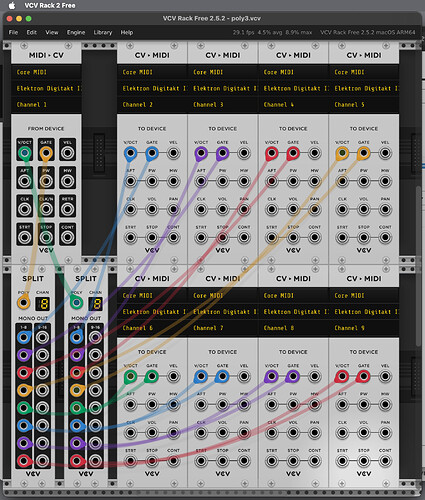Click VEL input on Channel 2 CV-MIDI
This screenshot has width=425, height=500.
tap(173, 153)
